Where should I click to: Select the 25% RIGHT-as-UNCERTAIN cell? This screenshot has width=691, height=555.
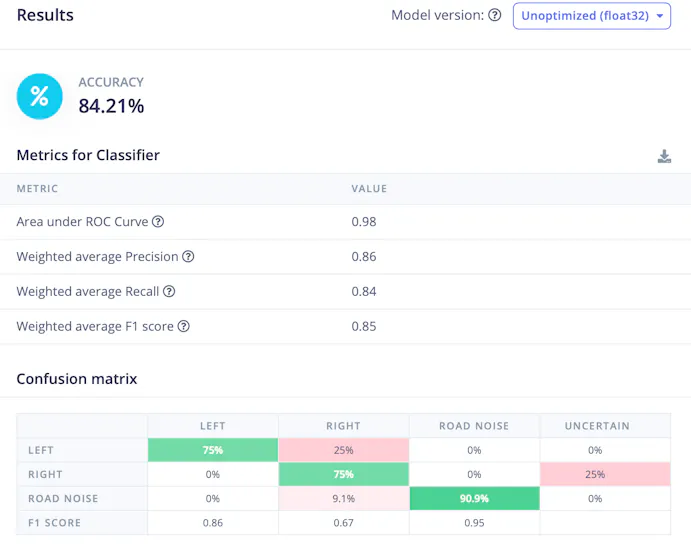coord(605,474)
